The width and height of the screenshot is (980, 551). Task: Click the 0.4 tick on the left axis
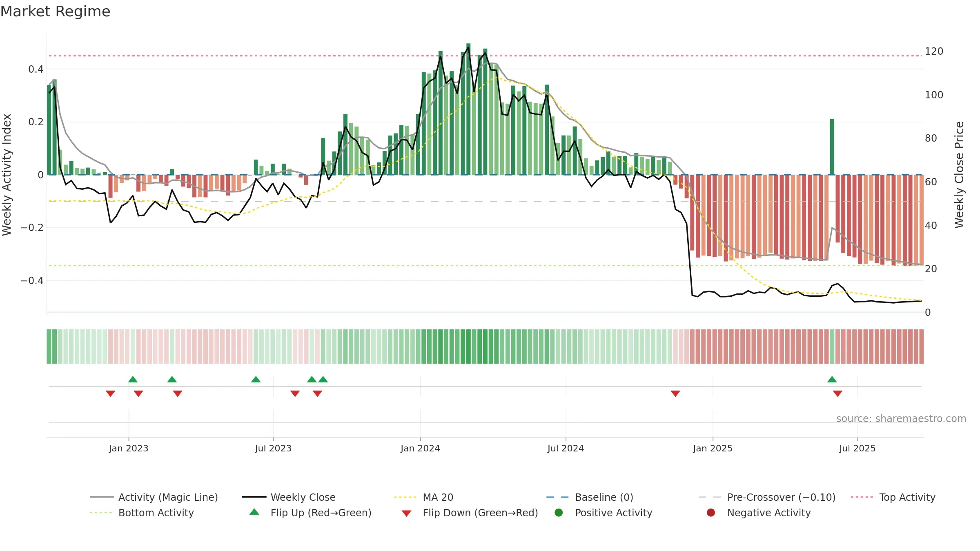pos(36,69)
